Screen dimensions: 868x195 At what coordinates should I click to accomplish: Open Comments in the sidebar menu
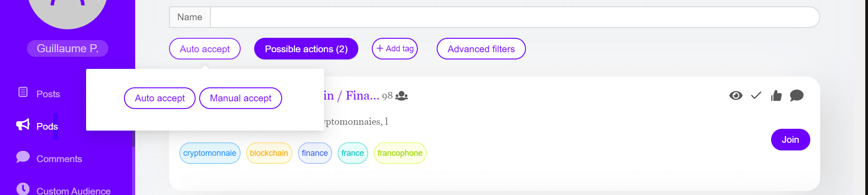click(59, 159)
